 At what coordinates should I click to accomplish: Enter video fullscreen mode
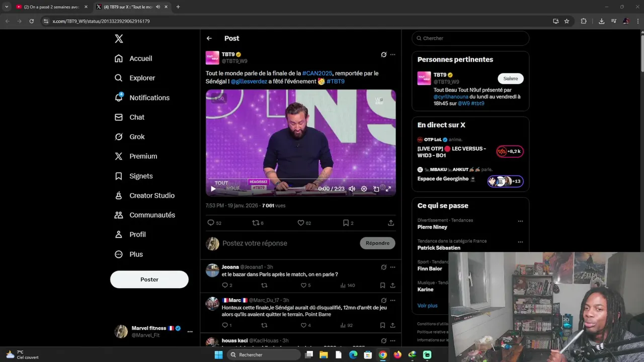388,189
